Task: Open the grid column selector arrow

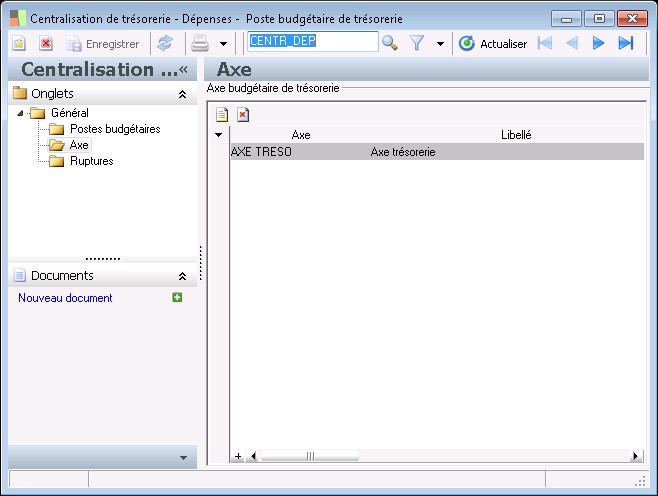Action: click(218, 135)
